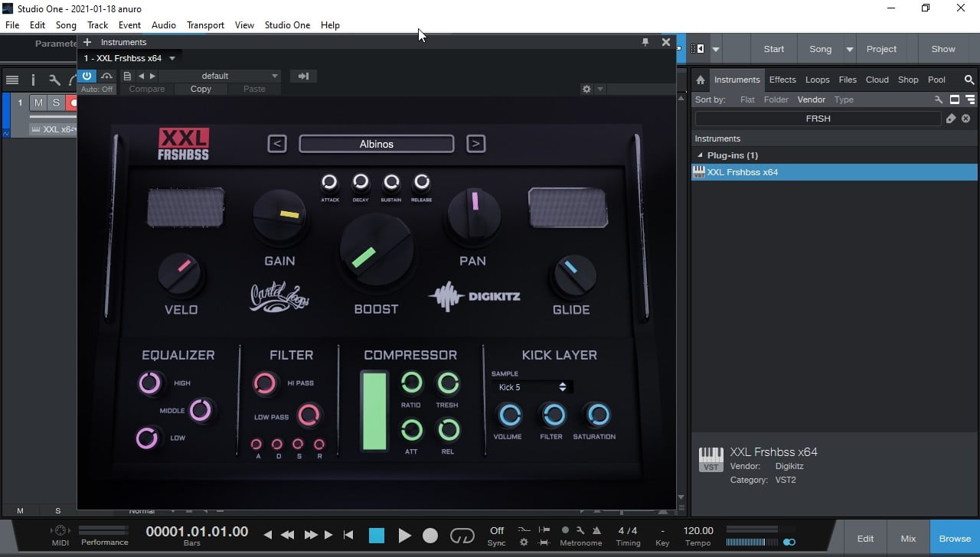Open the Transport menu
Viewport: 980px width, 557px height.
pos(205,24)
